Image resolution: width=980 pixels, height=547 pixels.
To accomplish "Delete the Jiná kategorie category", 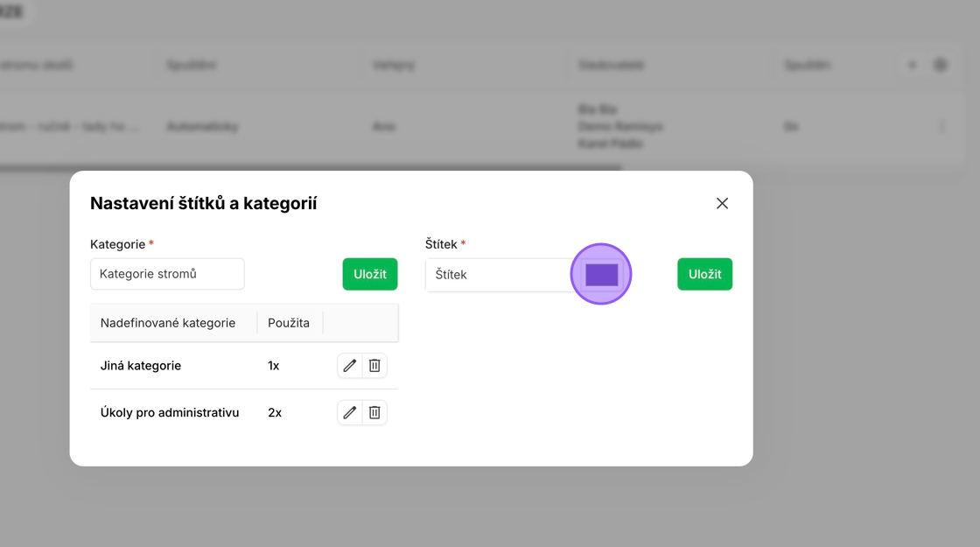I will [374, 366].
